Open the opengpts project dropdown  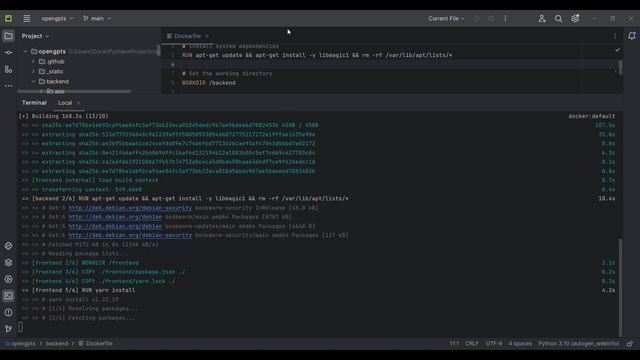pos(57,18)
